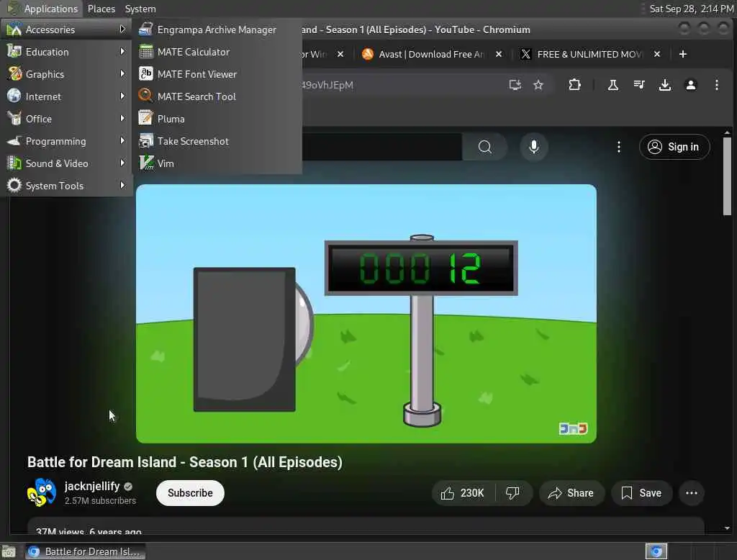Select Take Screenshot entry

217,141
